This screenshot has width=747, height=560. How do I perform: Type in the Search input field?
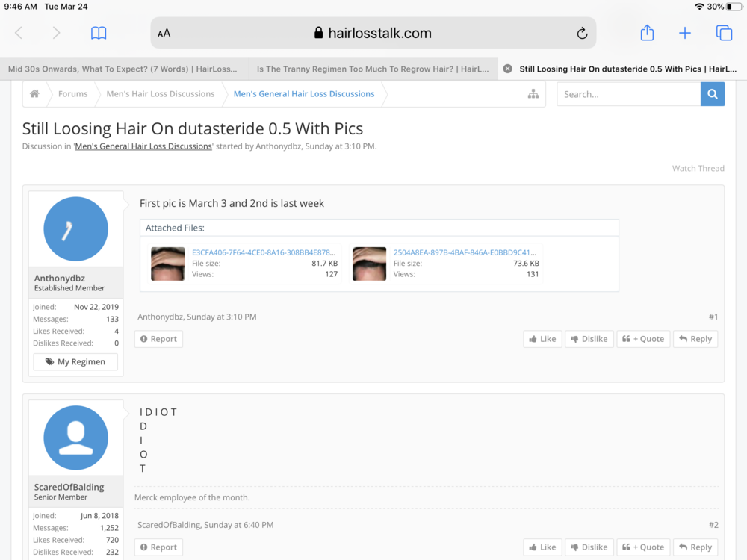click(x=628, y=94)
